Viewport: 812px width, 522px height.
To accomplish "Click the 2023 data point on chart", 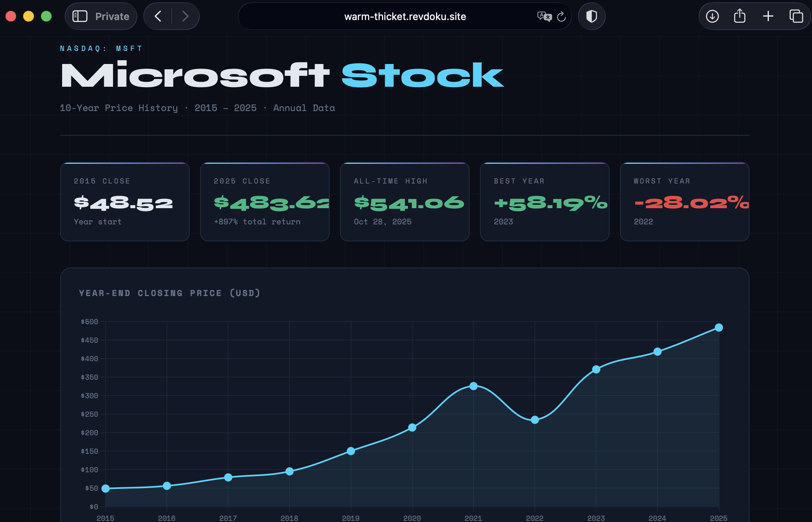I will [596, 369].
